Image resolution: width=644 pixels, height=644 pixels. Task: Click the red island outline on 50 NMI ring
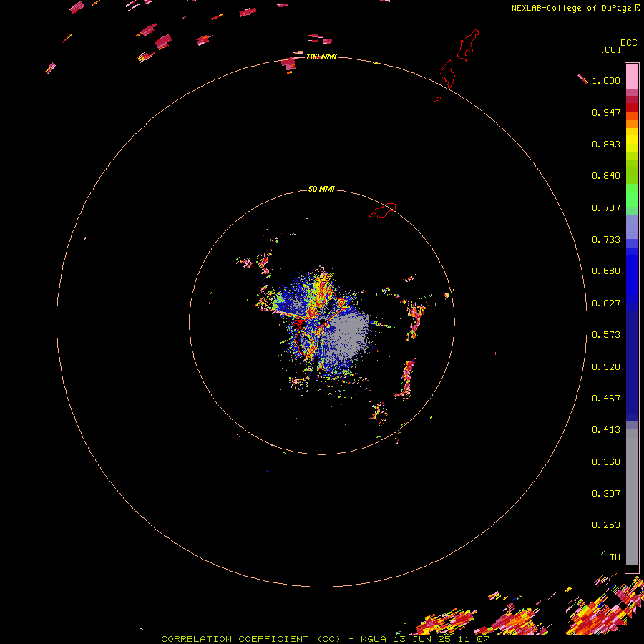[x=383, y=210]
